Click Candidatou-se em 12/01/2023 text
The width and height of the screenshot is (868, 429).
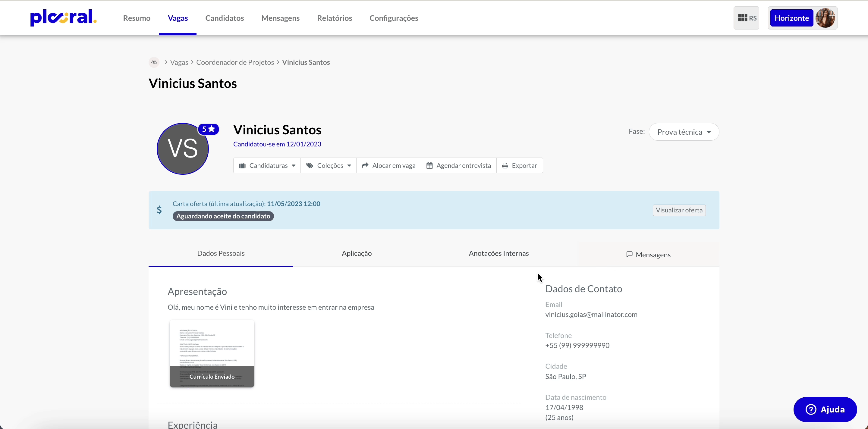[277, 144]
